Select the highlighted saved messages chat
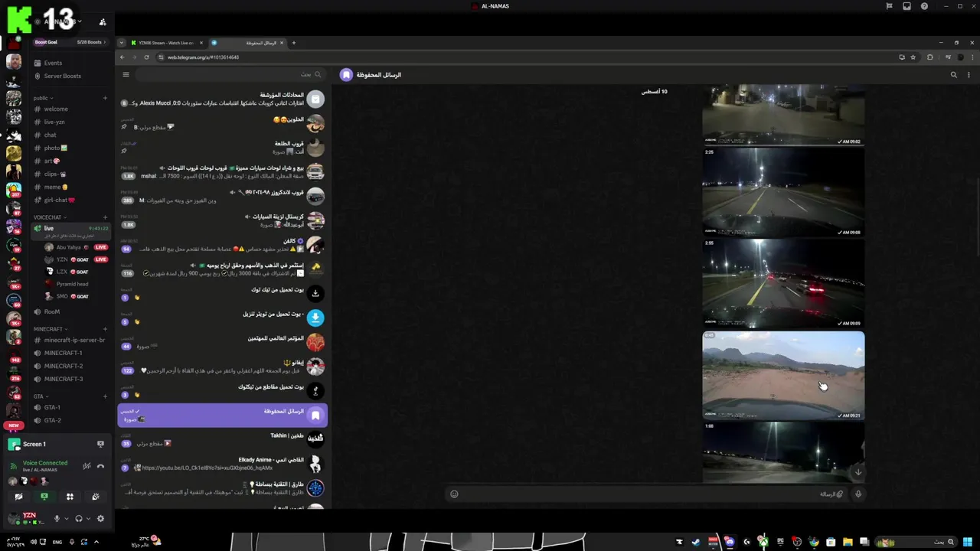 coord(222,415)
